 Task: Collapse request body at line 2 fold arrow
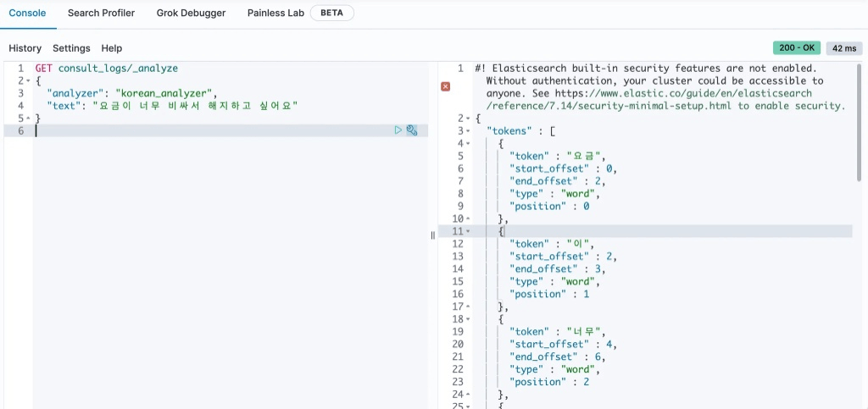[x=29, y=80]
